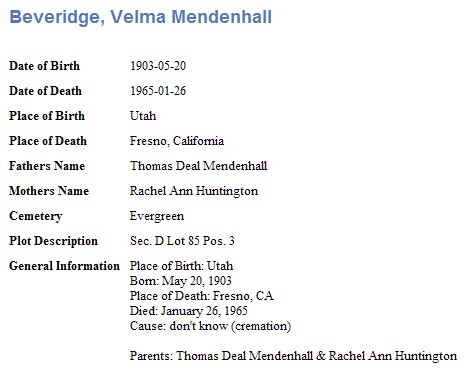474x386 pixels.
Task: Click the Beveridge, Velma Mendenhall heading
Action: [141, 17]
